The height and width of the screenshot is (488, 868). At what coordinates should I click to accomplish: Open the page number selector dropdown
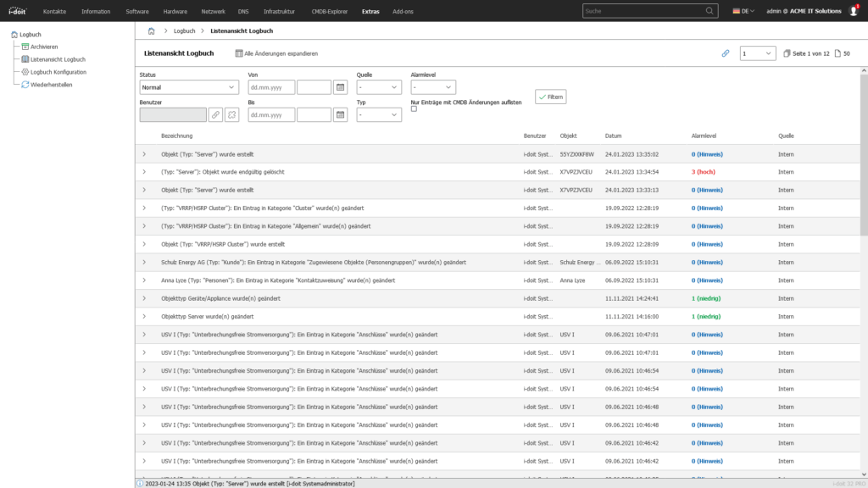coord(757,53)
